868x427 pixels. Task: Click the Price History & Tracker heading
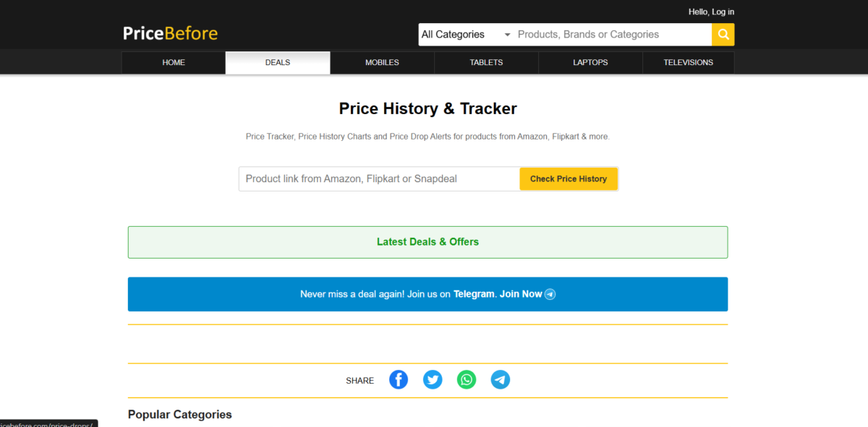428,108
